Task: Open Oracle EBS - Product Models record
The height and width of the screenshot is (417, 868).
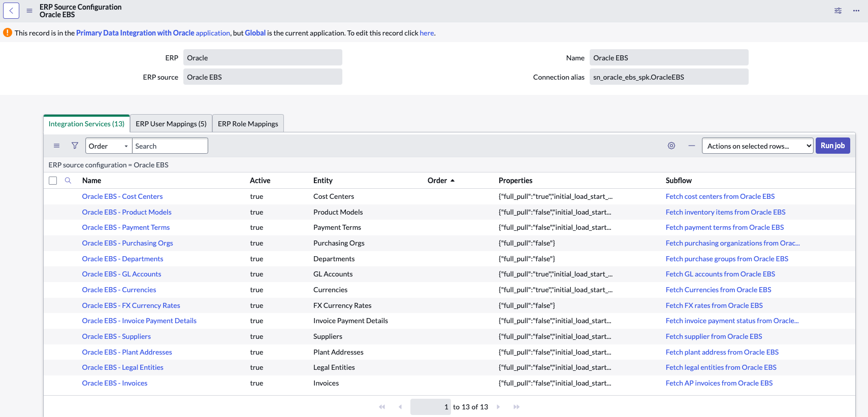Action: coord(126,212)
